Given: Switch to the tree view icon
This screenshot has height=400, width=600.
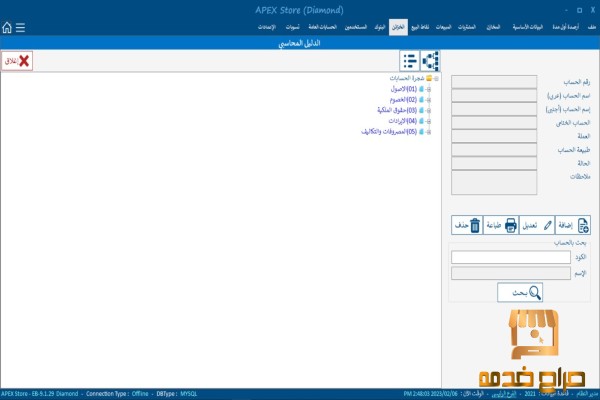Looking at the screenshot, I should pyautogui.click(x=430, y=61).
